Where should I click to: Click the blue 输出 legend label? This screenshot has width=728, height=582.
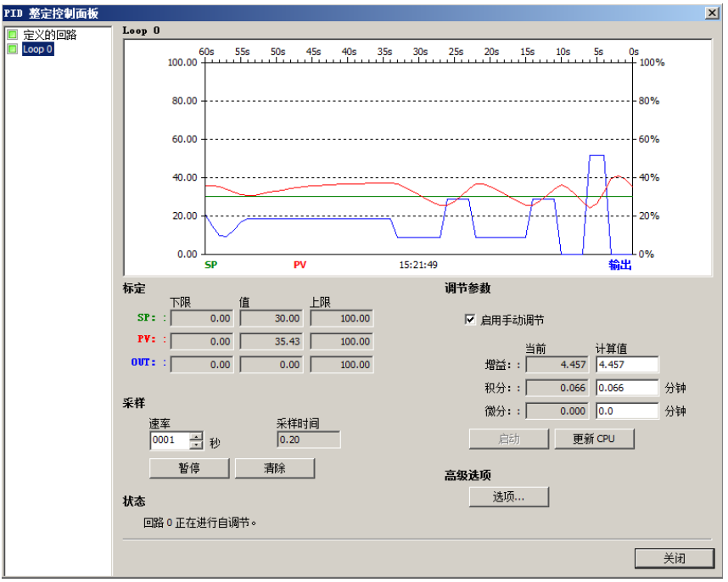point(619,265)
